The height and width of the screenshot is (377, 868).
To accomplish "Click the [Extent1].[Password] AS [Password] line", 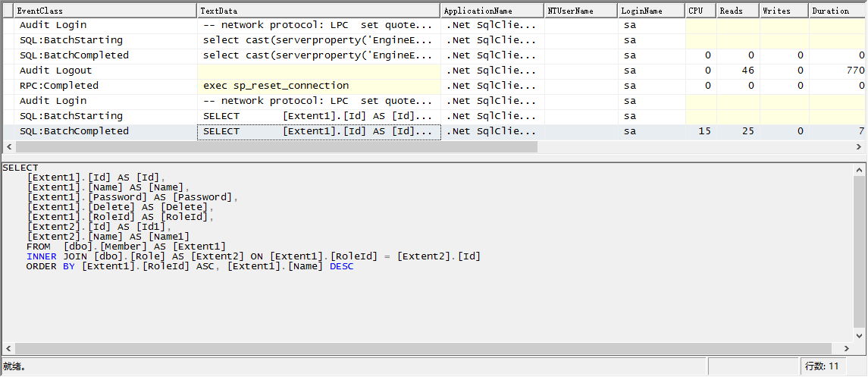I will (x=133, y=197).
